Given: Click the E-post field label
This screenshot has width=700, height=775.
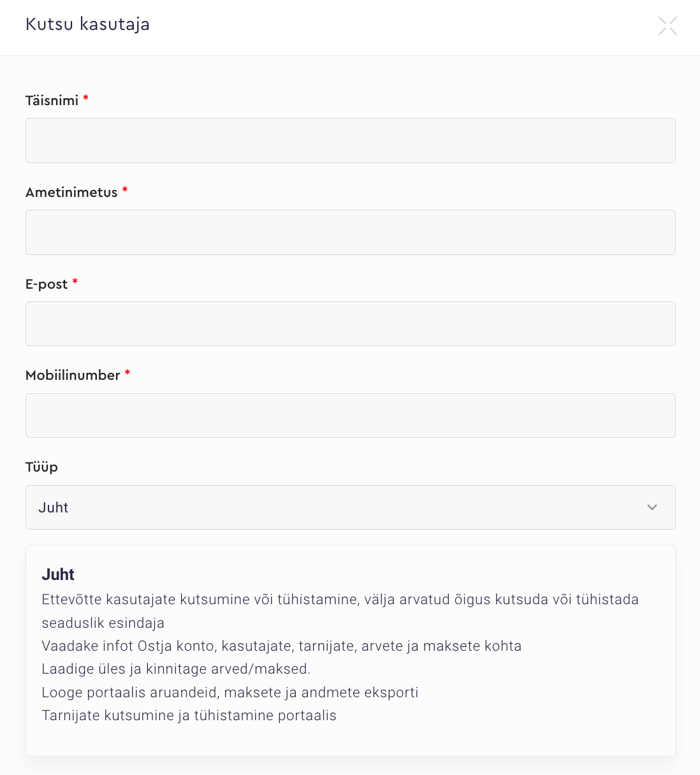Looking at the screenshot, I should [47, 284].
